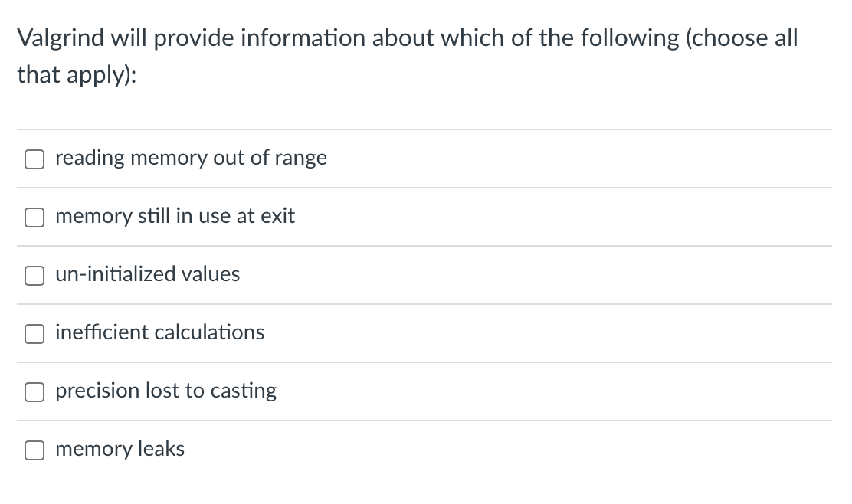
Task: Click '(choose all' in the question prompt
Action: coord(739,38)
